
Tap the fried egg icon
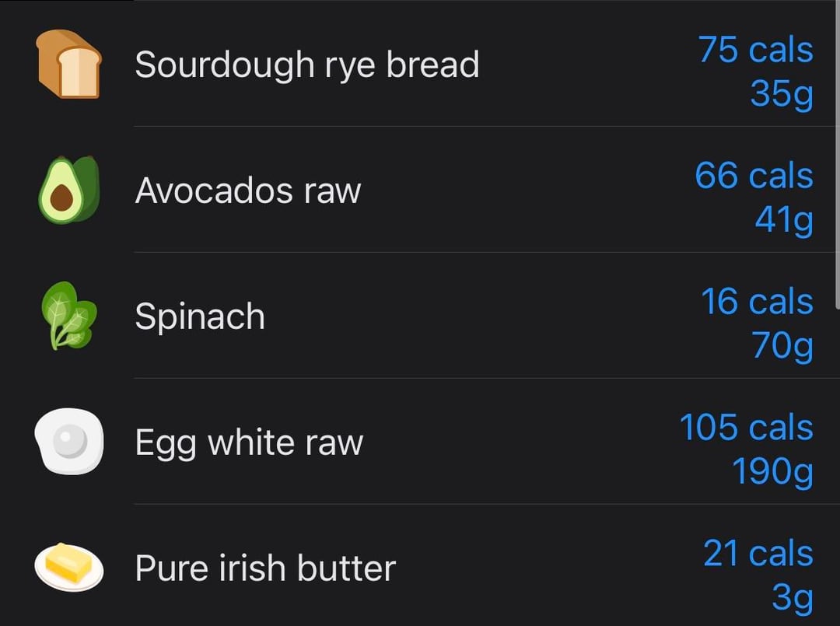pos(69,442)
